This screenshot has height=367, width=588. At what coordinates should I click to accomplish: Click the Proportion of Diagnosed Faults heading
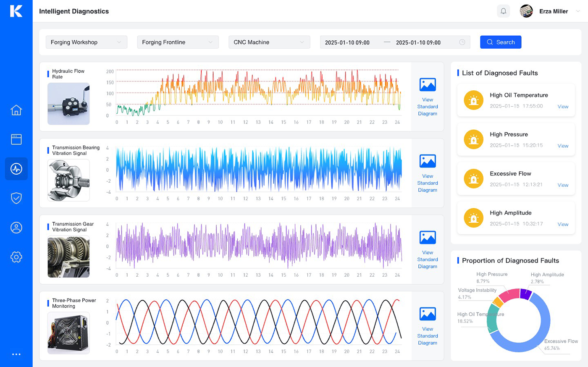510,261
